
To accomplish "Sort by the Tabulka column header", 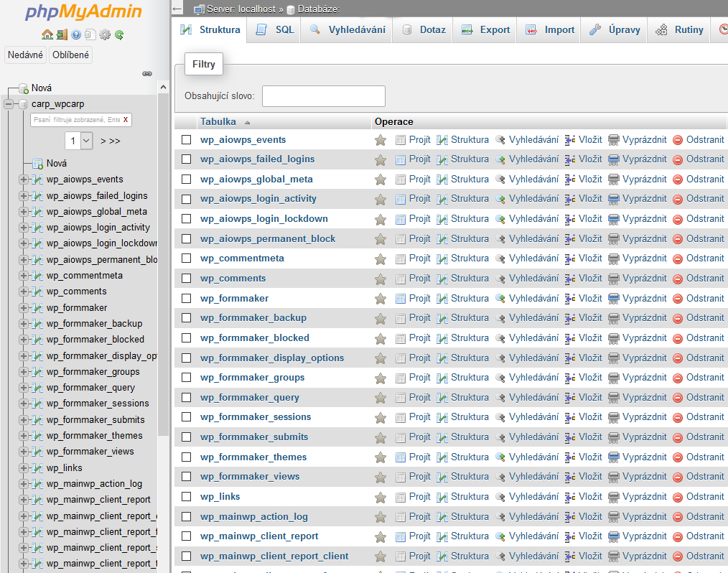I will pyautogui.click(x=218, y=121).
